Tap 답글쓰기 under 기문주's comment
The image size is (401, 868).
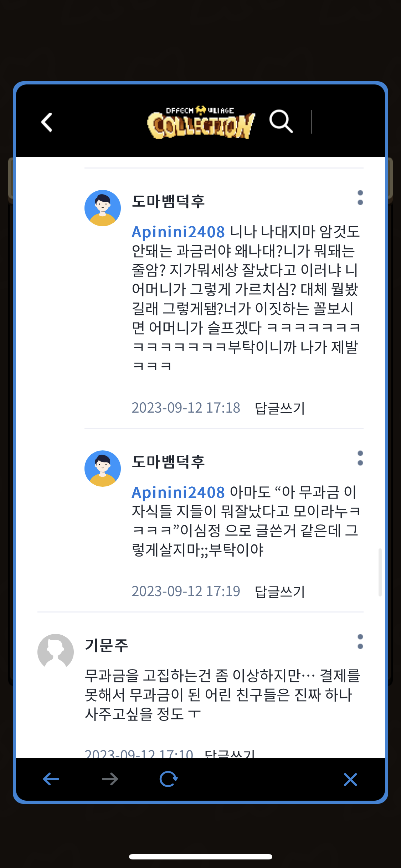tap(230, 753)
